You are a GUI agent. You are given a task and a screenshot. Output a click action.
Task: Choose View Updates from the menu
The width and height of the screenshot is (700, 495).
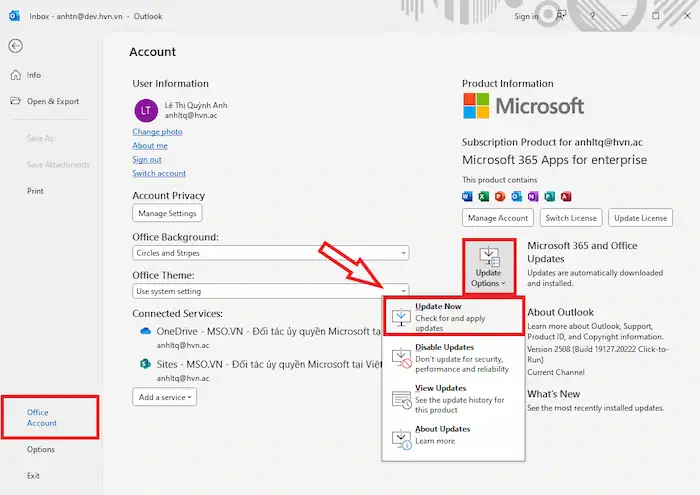[x=453, y=399]
